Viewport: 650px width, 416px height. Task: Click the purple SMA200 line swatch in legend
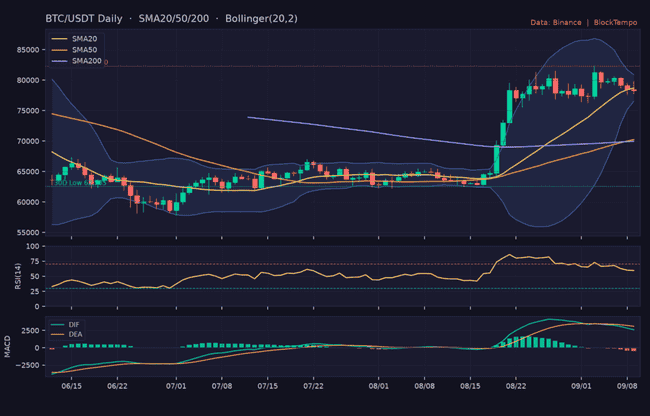[x=59, y=61]
